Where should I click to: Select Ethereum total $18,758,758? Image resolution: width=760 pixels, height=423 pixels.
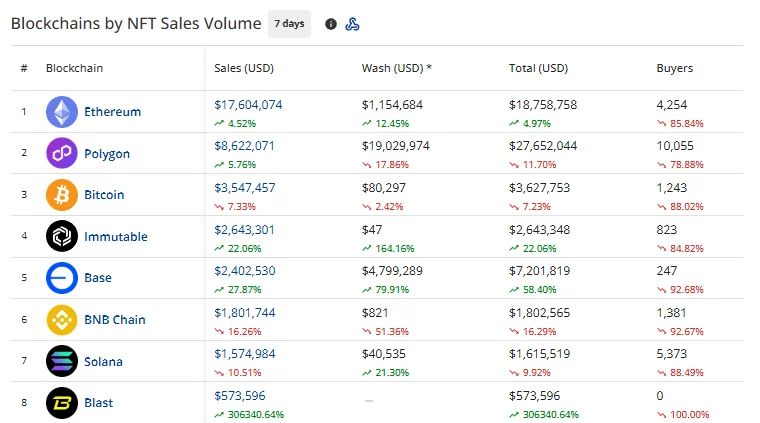(543, 105)
